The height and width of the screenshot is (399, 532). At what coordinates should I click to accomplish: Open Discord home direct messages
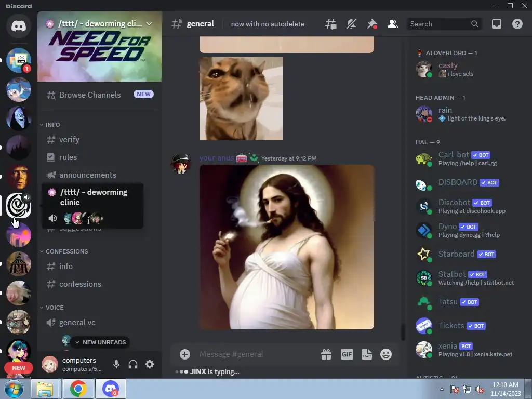19,26
